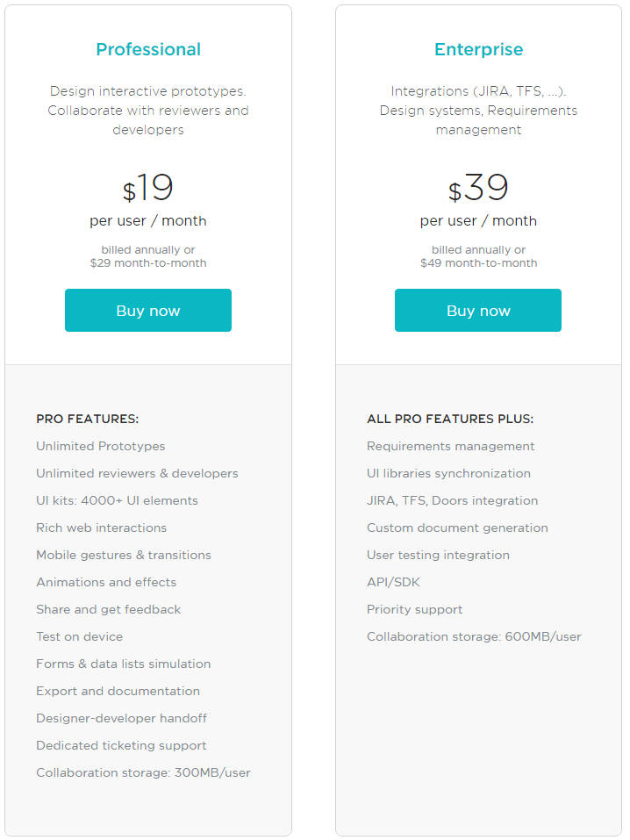
Task: Click Collaboration storage: 600MB/user entry
Action: pos(474,636)
